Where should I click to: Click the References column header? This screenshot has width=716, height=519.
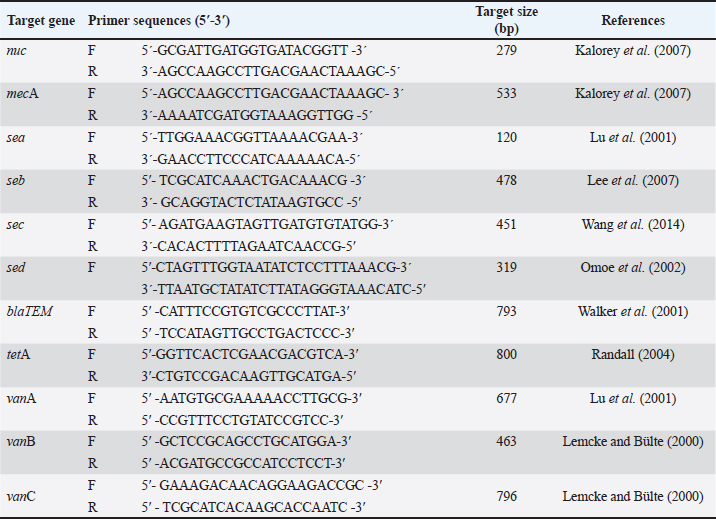(x=633, y=20)
